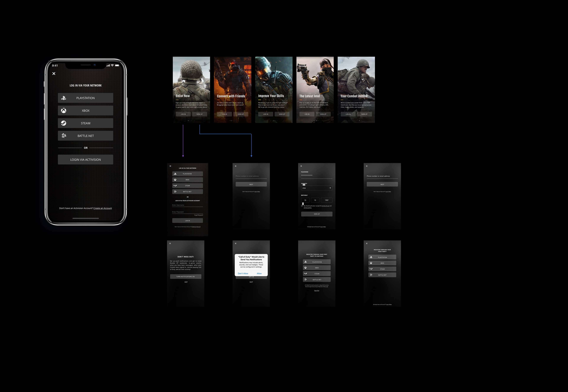Click Xbox icon on 'First Party to Continue' screen
The height and width of the screenshot is (392, 568).
point(305,268)
